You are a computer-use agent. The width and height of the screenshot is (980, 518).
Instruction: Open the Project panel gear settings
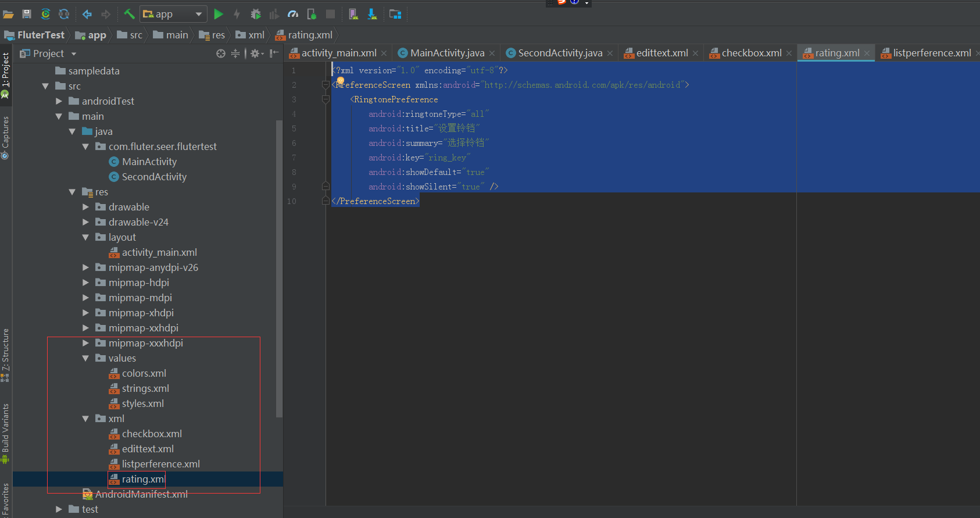tap(256, 53)
